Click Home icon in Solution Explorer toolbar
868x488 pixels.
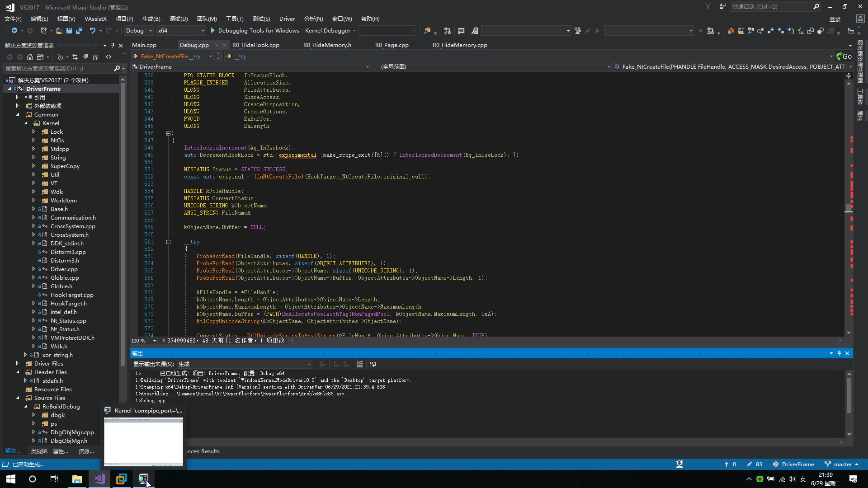point(30,57)
